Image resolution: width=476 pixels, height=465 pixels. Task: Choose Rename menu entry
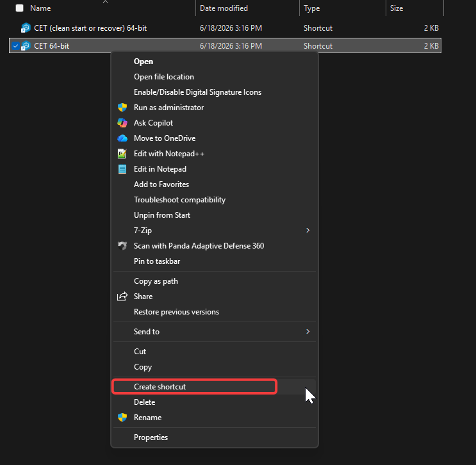(147, 418)
